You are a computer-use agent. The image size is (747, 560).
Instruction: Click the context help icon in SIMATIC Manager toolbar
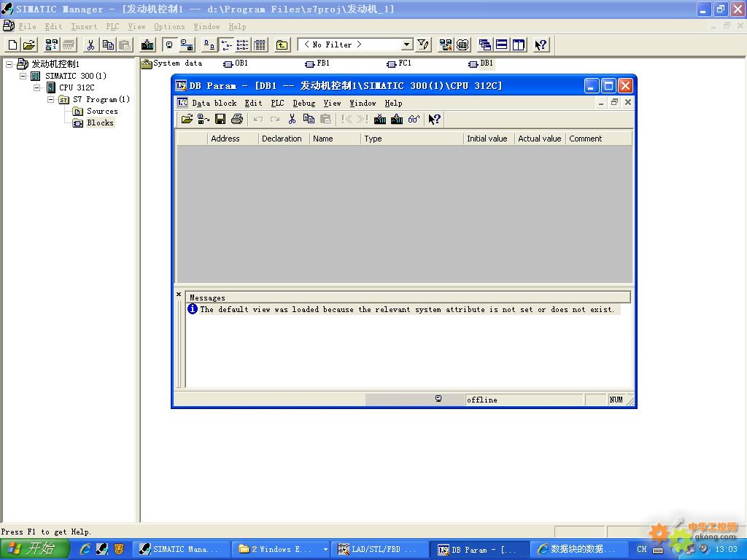pyautogui.click(x=541, y=44)
